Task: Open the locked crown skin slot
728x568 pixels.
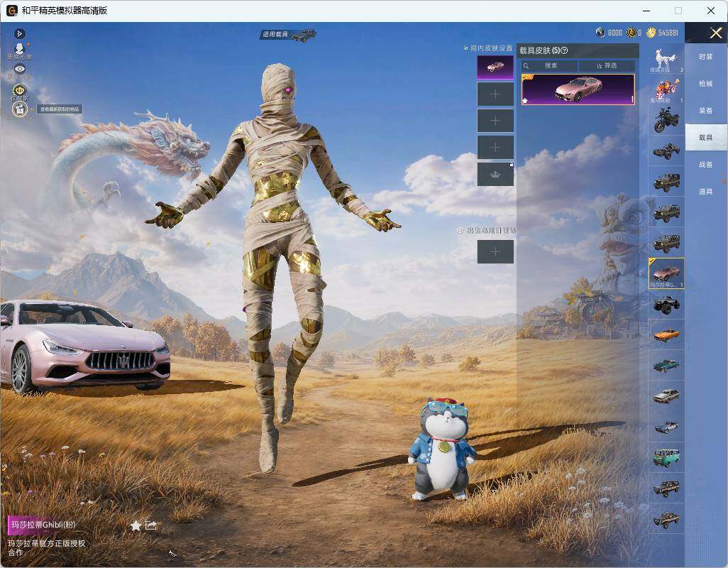Action: (x=495, y=174)
